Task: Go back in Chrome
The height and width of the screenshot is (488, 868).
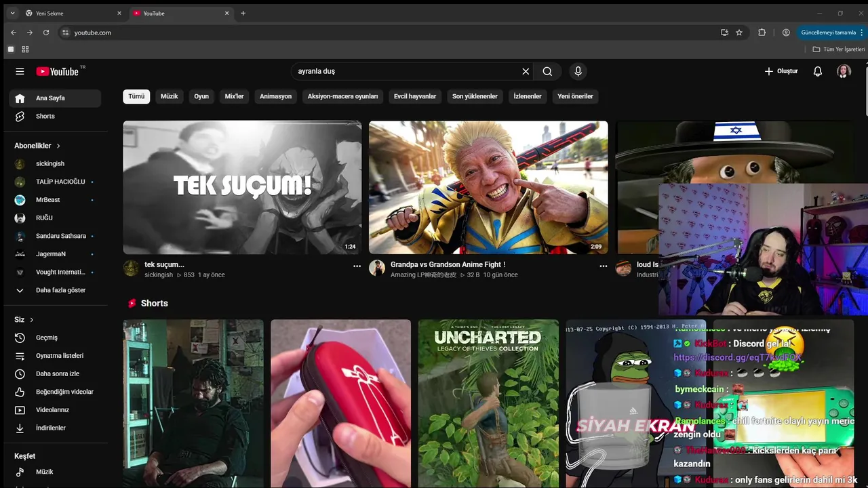Action: (14, 33)
